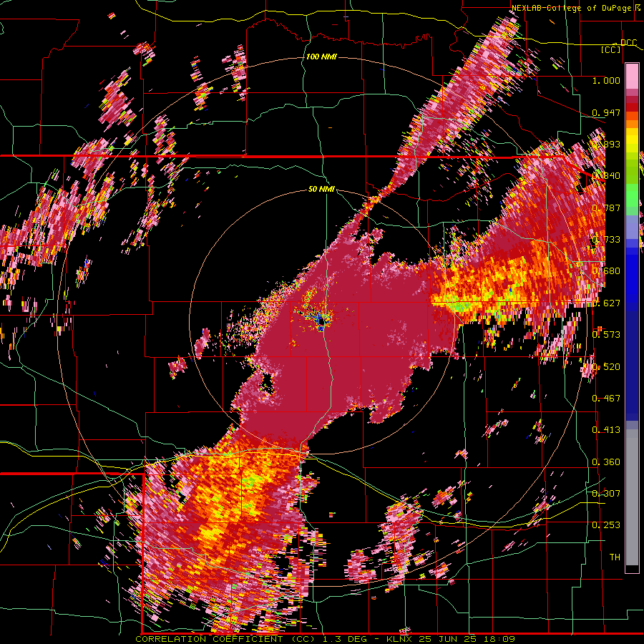The height and width of the screenshot is (644, 644).
Task: Click the 0.680 scale value
Action: point(606,270)
